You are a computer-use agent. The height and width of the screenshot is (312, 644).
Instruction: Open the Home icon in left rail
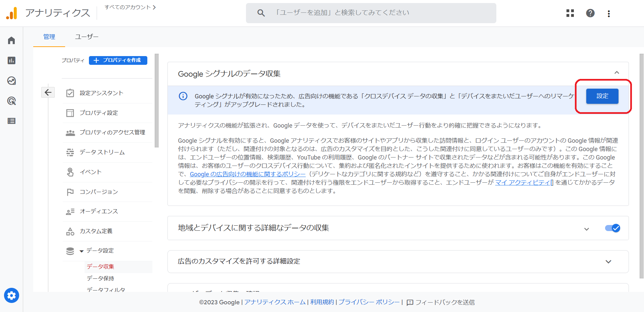click(x=11, y=40)
